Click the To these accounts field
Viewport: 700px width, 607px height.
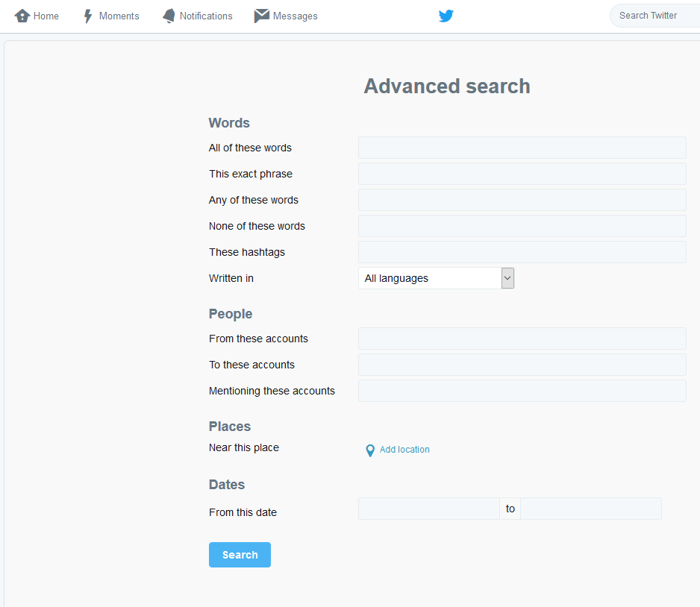(522, 365)
